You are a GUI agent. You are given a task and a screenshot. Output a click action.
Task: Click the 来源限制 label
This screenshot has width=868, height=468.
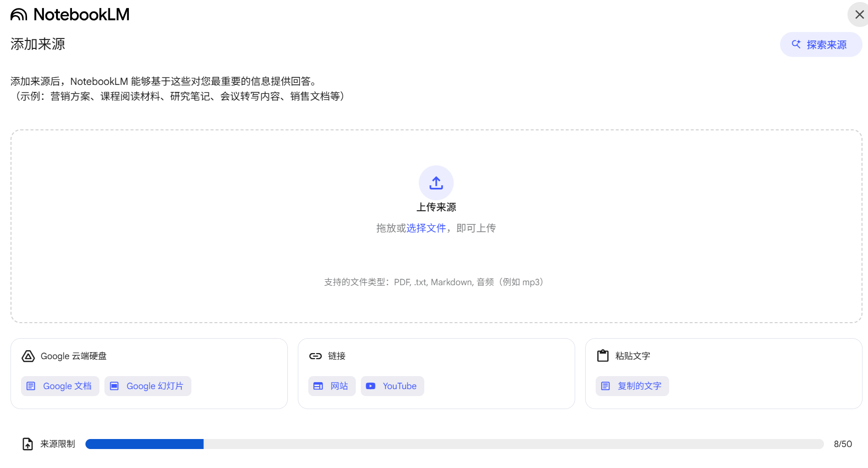tap(57, 444)
